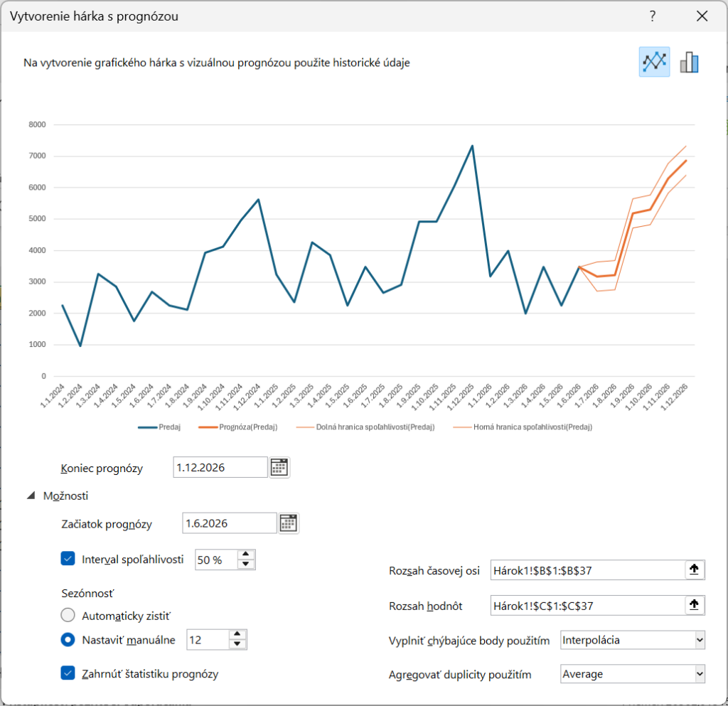The image size is (728, 706).
Task: Collapse the Možnosti section
Action: click(x=31, y=496)
